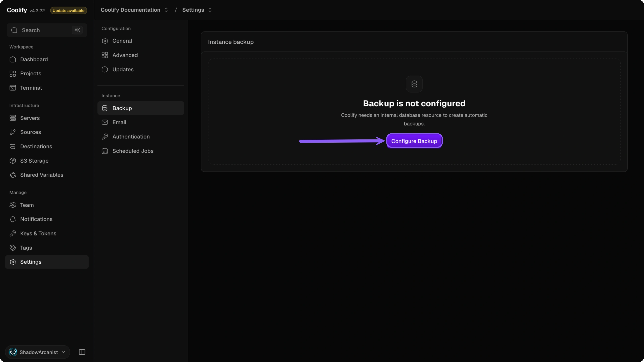This screenshot has height=362, width=644.
Task: Open the Dashboard page icon
Action: (x=13, y=59)
